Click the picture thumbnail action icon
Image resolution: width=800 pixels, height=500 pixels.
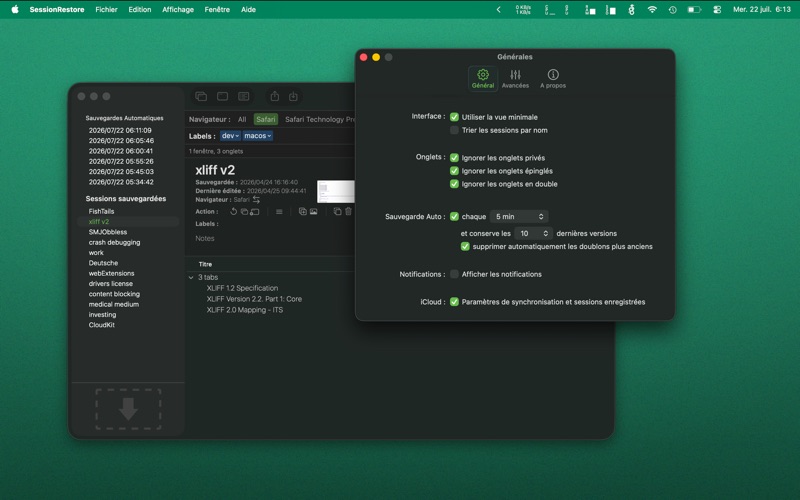pos(313,211)
